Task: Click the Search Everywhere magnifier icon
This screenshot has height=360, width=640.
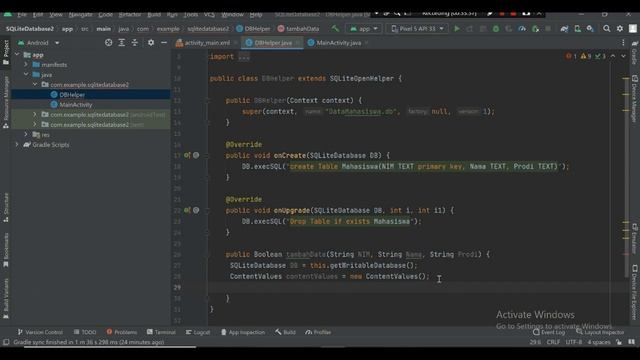Action: coord(607,29)
